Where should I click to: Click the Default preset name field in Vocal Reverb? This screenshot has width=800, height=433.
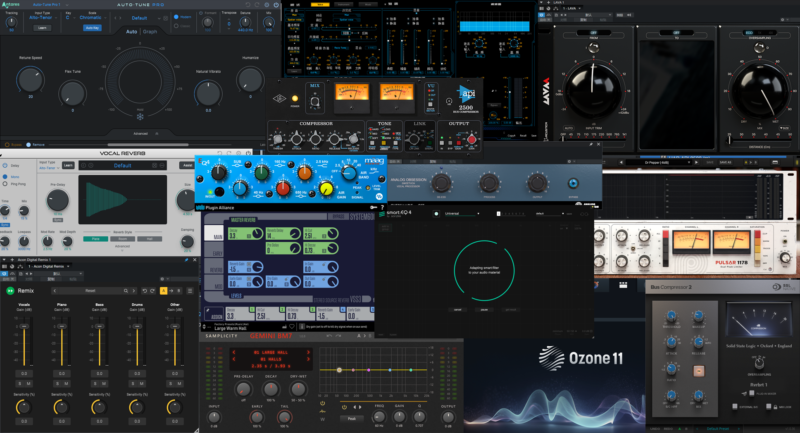(122, 165)
